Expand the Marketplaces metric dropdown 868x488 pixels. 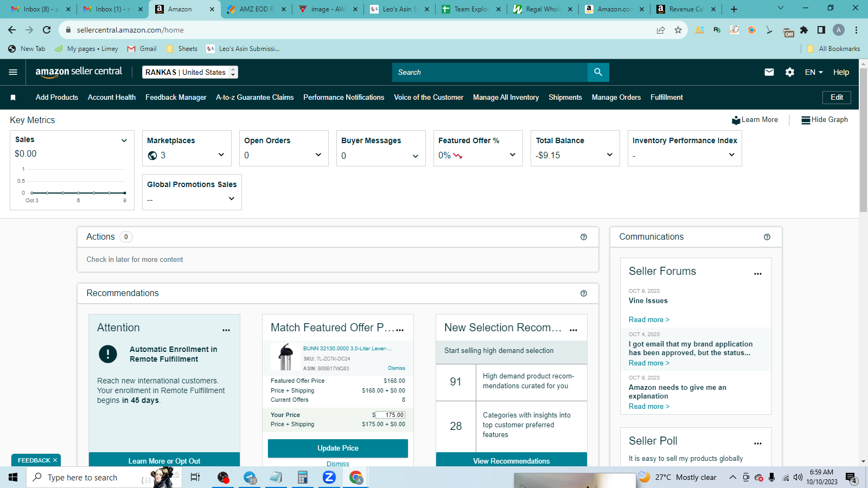[221, 155]
